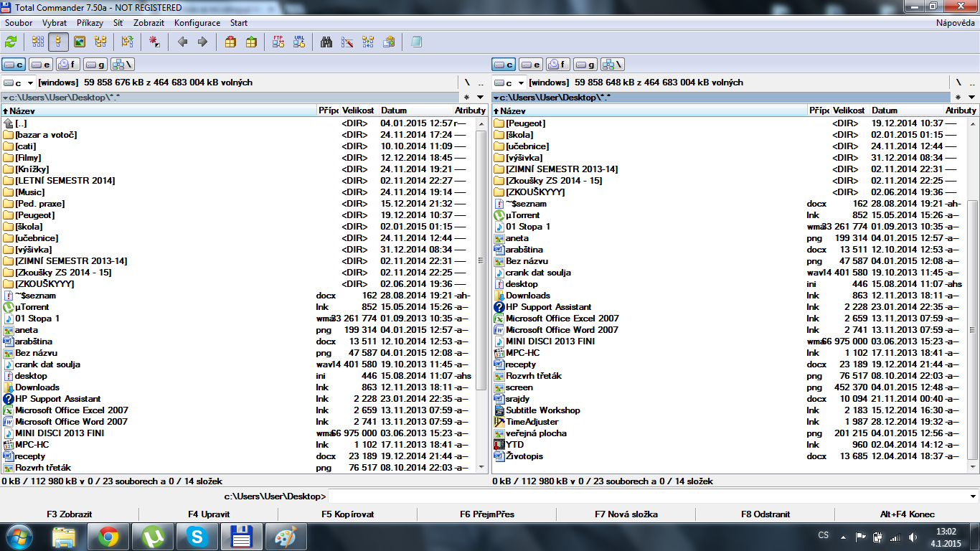Click the green Refresh source panel icon
Viewport: 980px width, 551px height.
tap(11, 42)
